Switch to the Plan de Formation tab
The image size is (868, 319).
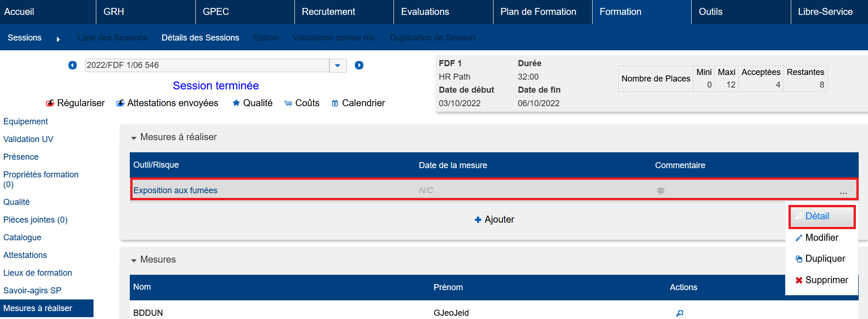[538, 12]
